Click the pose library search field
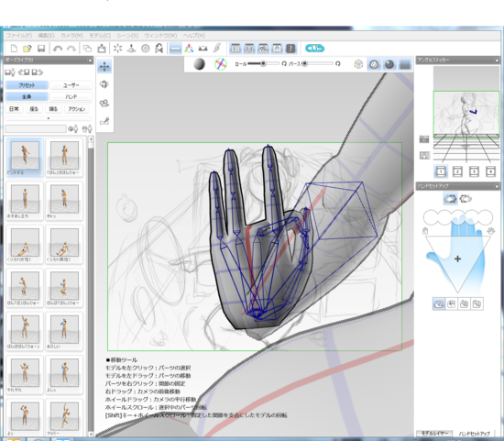This screenshot has height=441, width=504. point(36,128)
